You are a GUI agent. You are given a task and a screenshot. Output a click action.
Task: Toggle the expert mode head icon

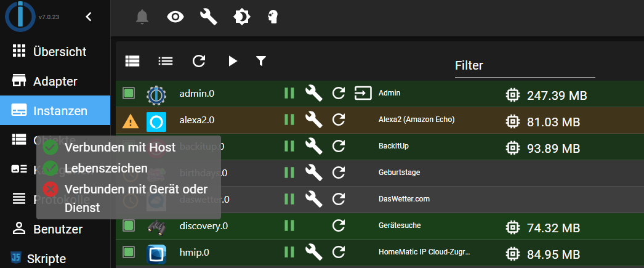(273, 17)
